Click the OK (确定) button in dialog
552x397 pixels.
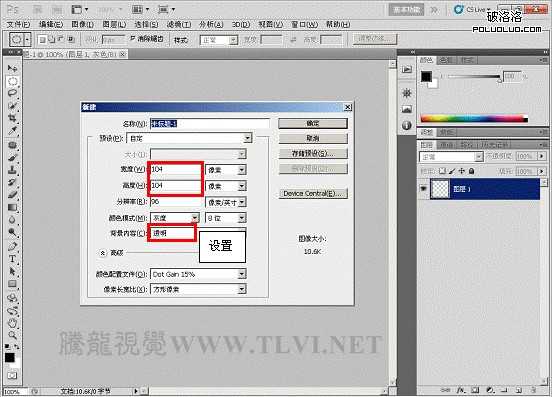pos(313,123)
